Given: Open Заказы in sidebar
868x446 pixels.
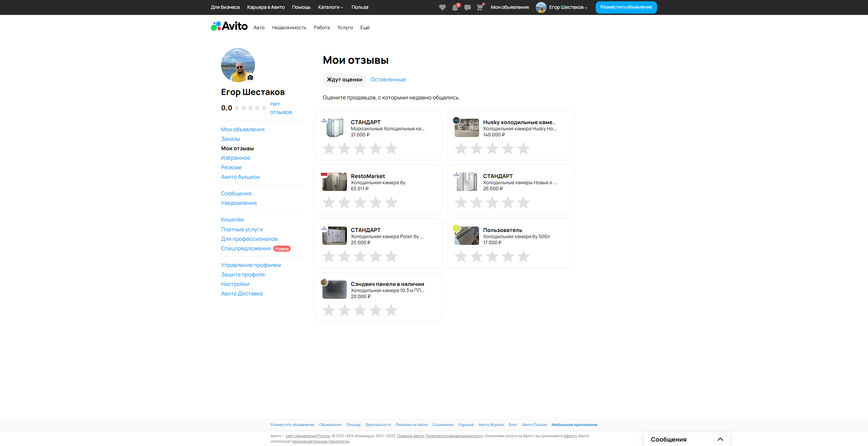Looking at the screenshot, I should [231, 139].
